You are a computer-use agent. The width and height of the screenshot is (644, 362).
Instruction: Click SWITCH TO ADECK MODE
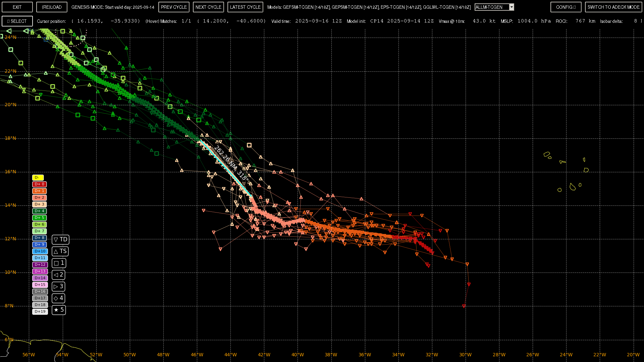pyautogui.click(x=613, y=7)
